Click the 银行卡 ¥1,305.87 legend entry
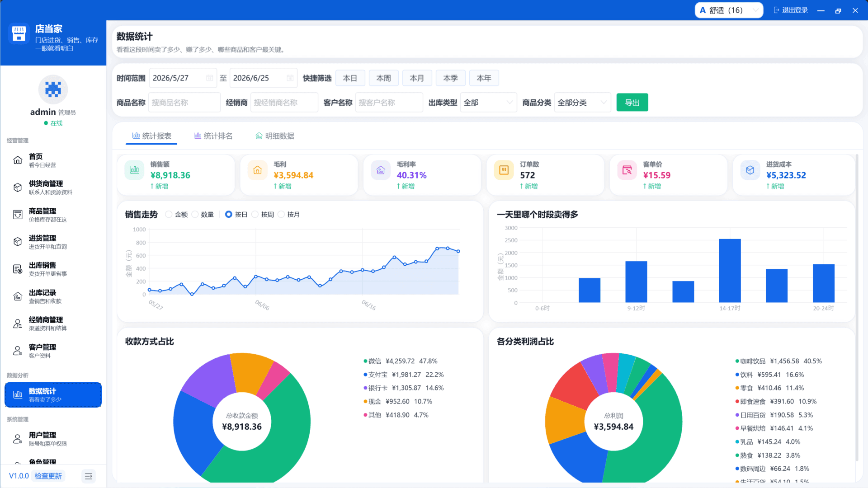Image resolution: width=868 pixels, height=488 pixels. coord(403,388)
